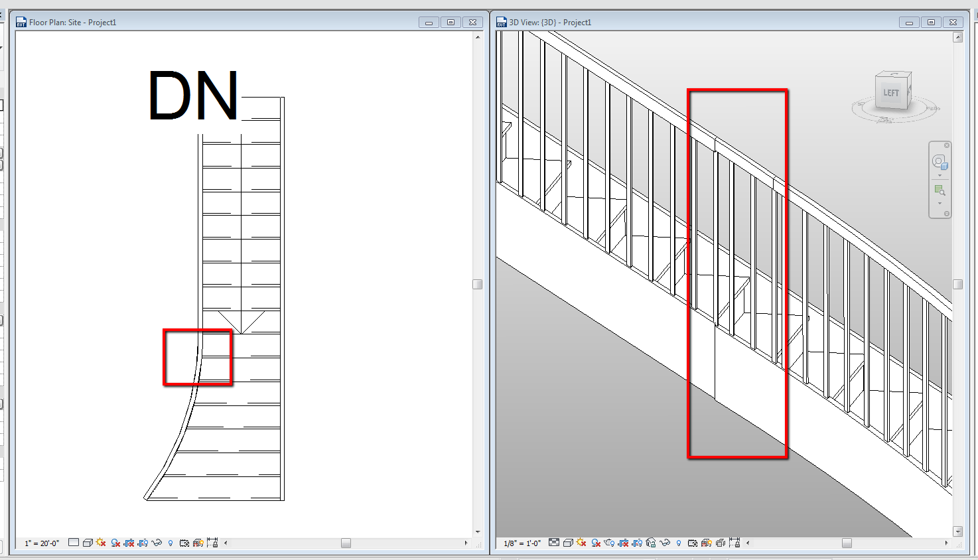The width and height of the screenshot is (978, 560).
Task: Activate Zoom Region tool on navigation bar
Action: click(x=940, y=190)
